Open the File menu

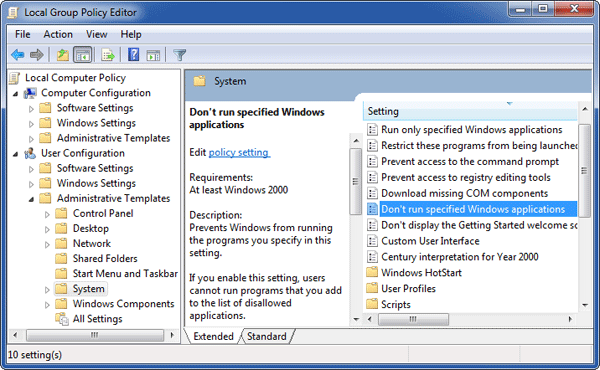(23, 34)
